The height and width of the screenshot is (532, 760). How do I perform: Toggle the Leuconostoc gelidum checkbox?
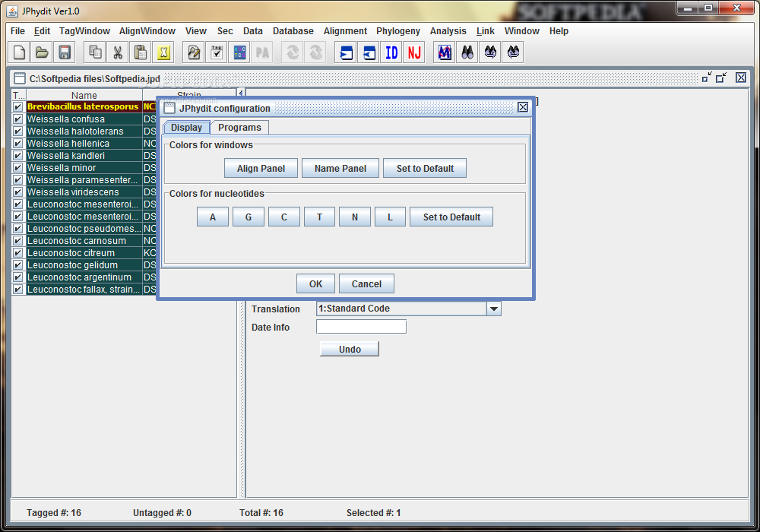pos(18,264)
